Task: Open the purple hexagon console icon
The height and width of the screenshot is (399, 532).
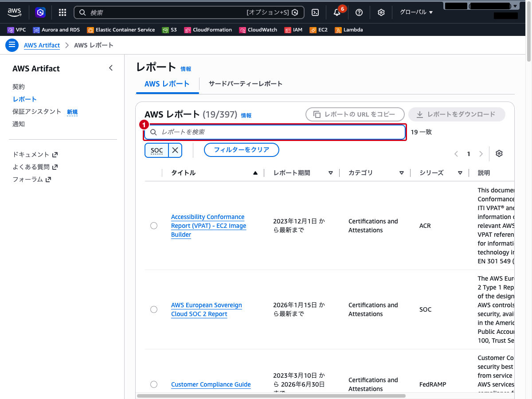Action: (41, 12)
